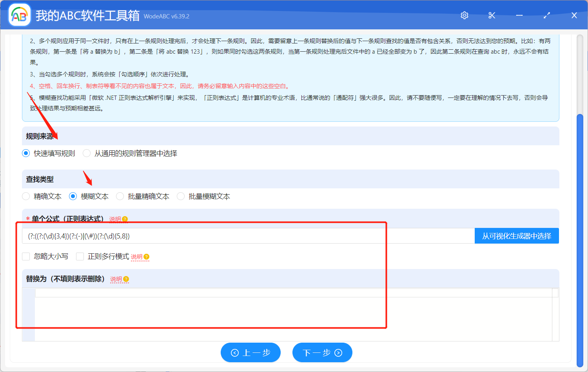The image size is (588, 372).
Task: Switch rule source to 从通用的规则管理器中选择
Action: point(86,153)
